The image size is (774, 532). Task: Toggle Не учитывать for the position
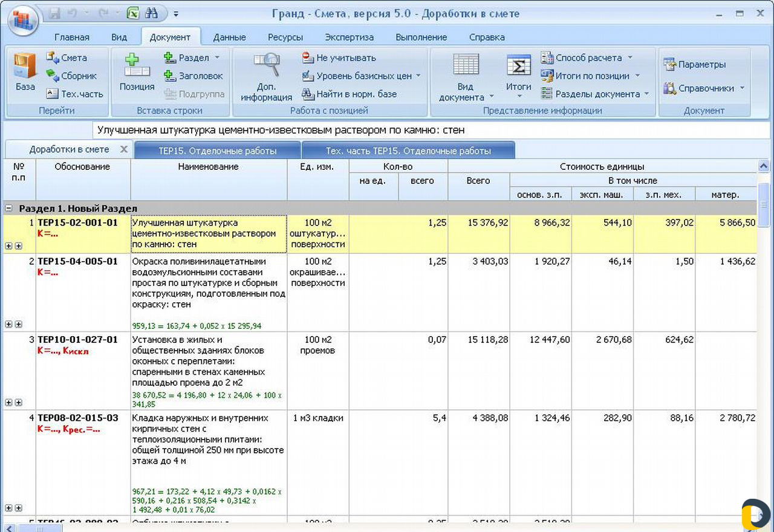339,58
